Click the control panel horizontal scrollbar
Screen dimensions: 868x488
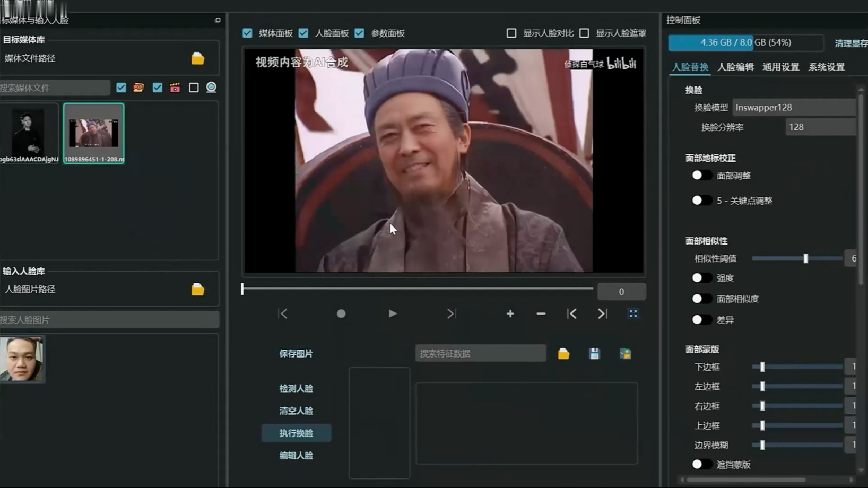coord(745,480)
